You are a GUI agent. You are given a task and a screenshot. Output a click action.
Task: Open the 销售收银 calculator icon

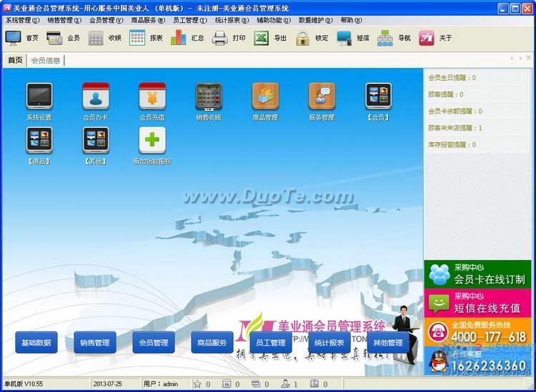[x=209, y=96]
